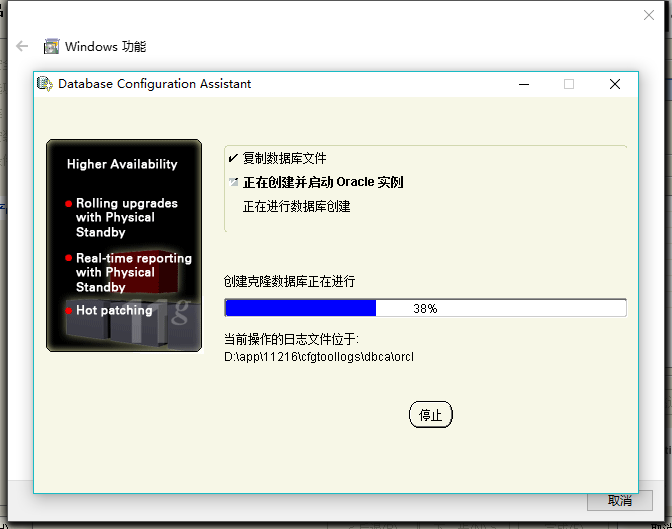Screen dimensions: 672x529
Task: Click the 取消 button in Windows 功能 window
Action: coord(620,500)
